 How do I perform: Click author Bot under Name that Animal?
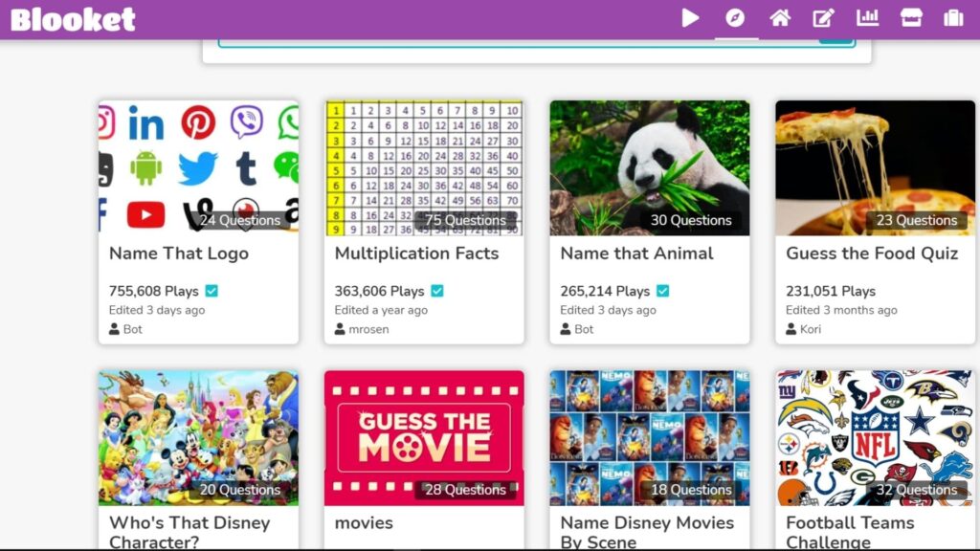[x=584, y=329]
